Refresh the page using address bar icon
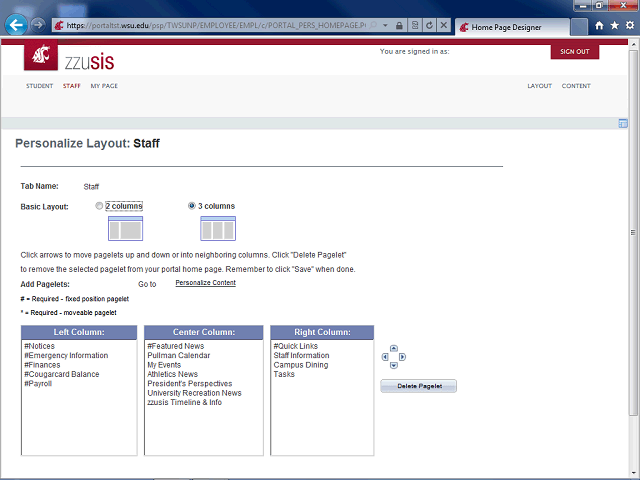This screenshot has width=640, height=480. coord(429,24)
